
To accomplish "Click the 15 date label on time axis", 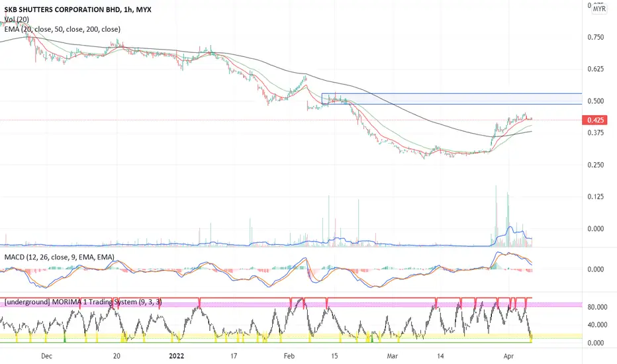I will click(x=334, y=356).
